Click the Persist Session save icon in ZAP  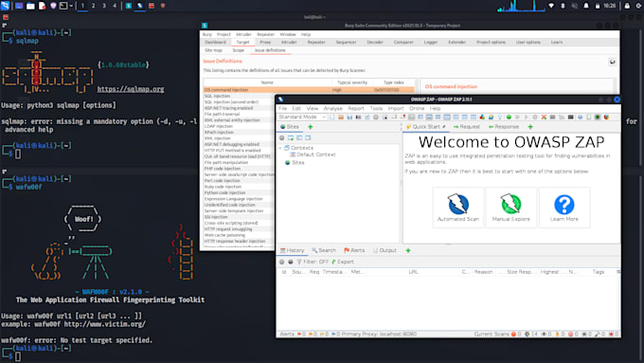point(349,118)
